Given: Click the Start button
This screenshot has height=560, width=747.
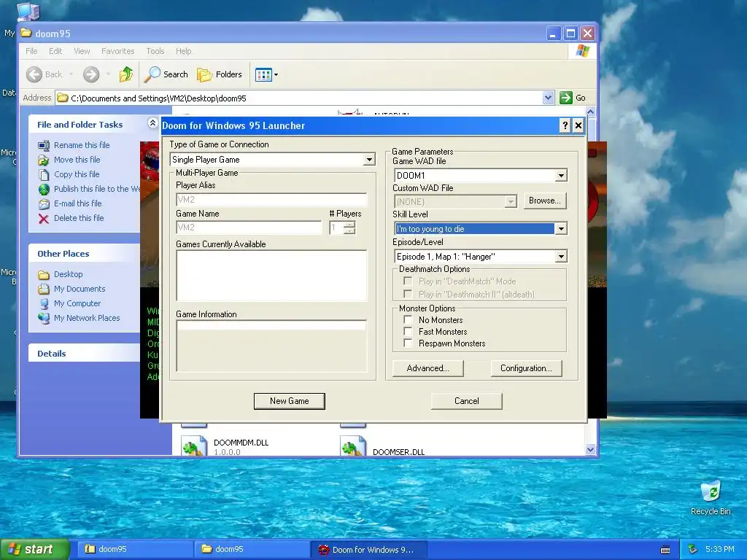Looking at the screenshot, I should click(34, 549).
